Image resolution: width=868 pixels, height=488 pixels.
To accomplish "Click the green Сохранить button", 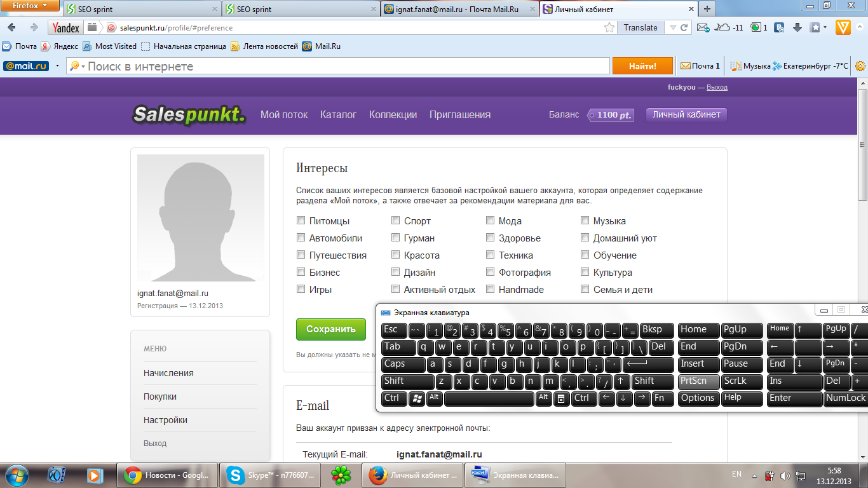I will tap(331, 329).
